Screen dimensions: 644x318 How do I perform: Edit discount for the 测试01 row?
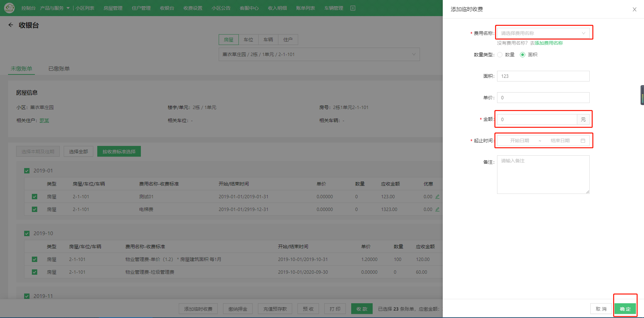(437, 197)
